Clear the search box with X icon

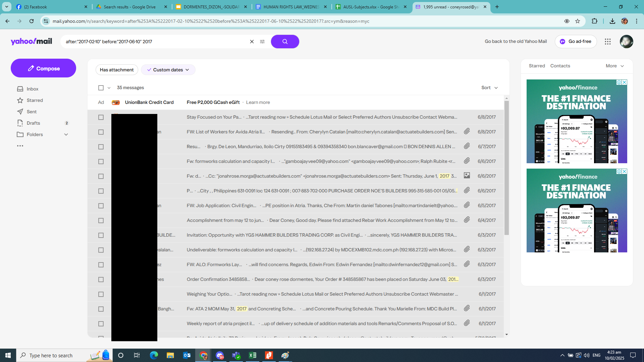(252, 42)
